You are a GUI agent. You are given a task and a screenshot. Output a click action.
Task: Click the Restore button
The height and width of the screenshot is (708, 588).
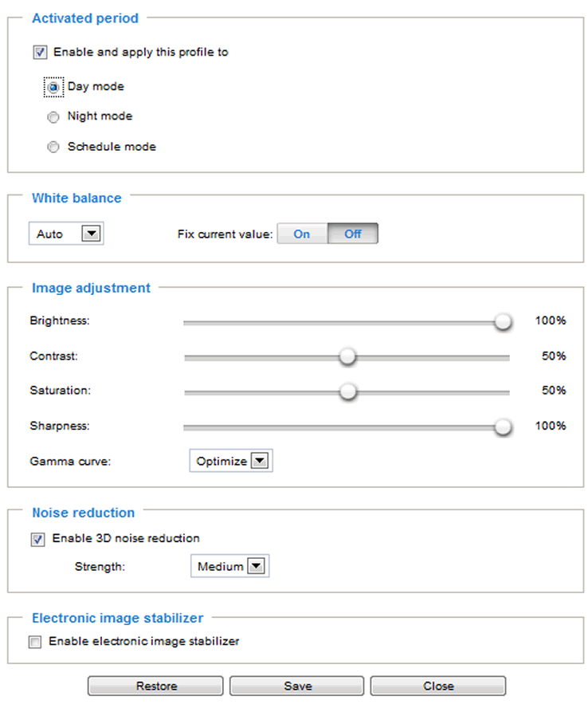coord(155,686)
